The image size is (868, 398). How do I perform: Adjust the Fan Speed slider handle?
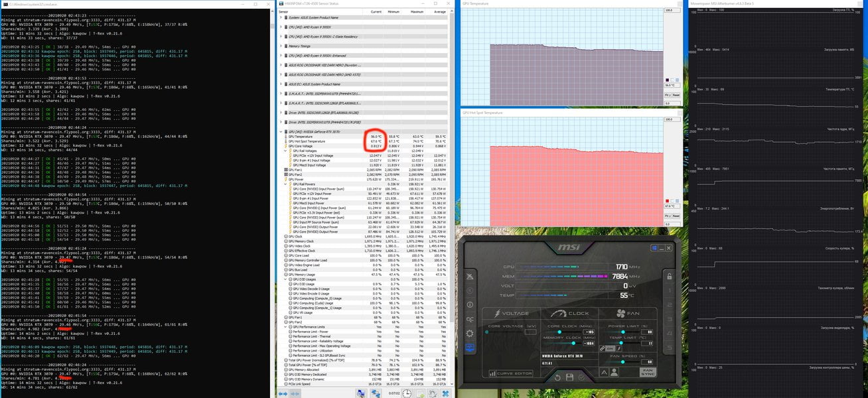click(x=623, y=362)
